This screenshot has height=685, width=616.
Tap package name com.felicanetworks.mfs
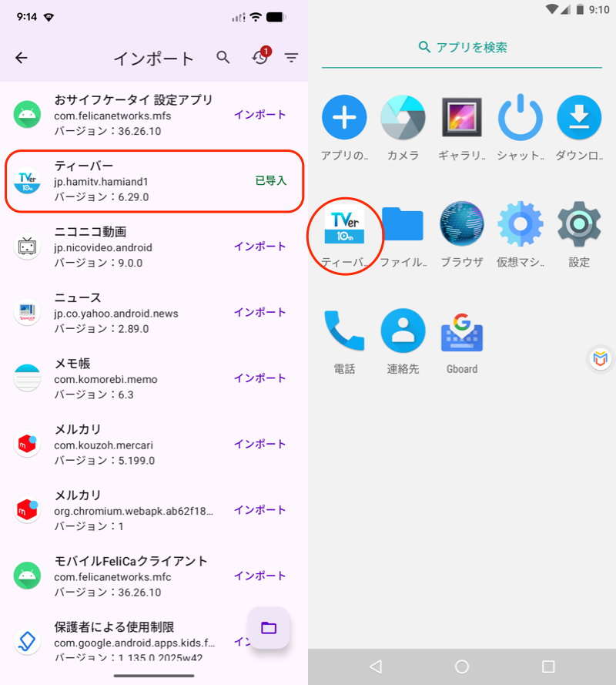click(x=112, y=116)
